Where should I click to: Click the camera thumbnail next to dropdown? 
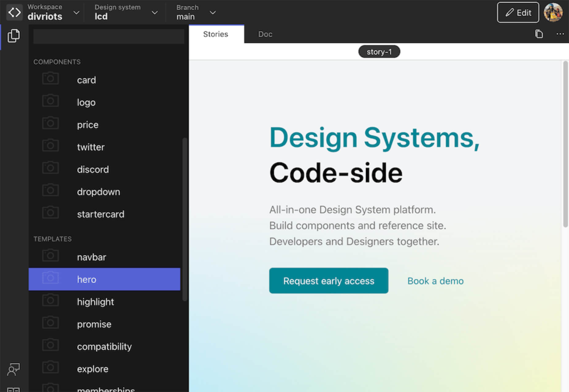coord(50,190)
